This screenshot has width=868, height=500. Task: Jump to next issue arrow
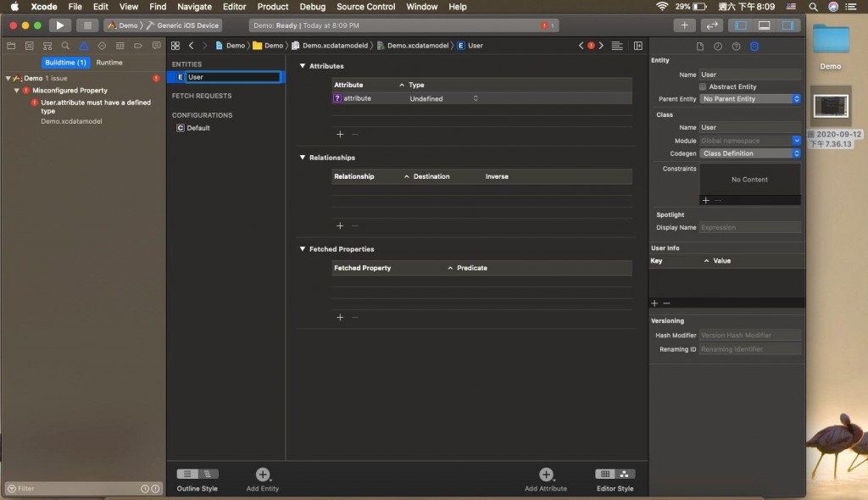[x=601, y=46]
